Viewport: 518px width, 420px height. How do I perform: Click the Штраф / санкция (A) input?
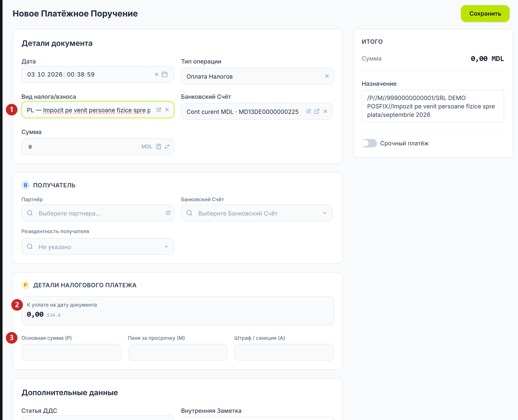pyautogui.click(x=284, y=352)
